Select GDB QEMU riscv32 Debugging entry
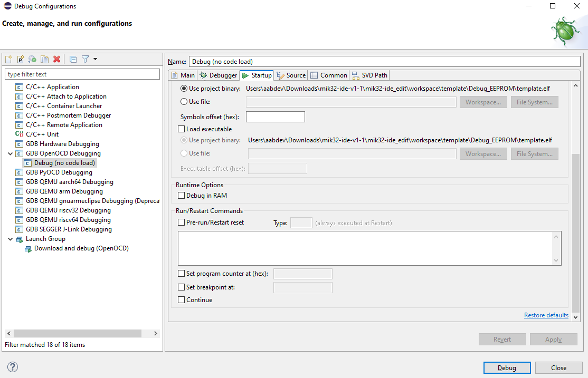Screen dimensions: 588x378 (68, 210)
